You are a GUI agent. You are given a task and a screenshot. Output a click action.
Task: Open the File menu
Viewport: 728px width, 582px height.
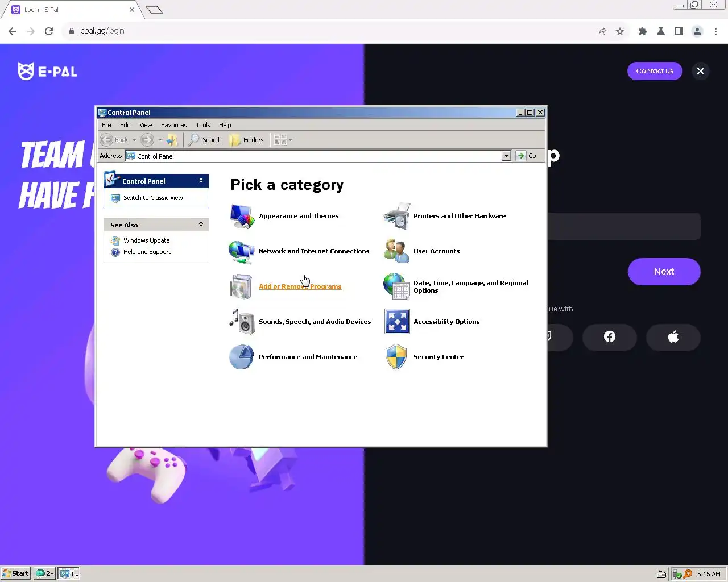point(106,125)
